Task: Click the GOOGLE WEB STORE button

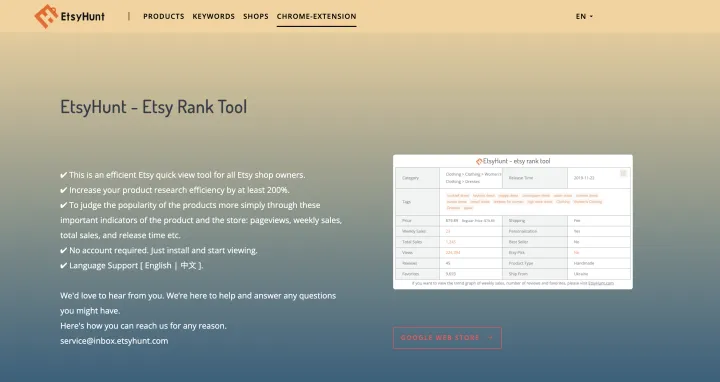Action: (447, 338)
